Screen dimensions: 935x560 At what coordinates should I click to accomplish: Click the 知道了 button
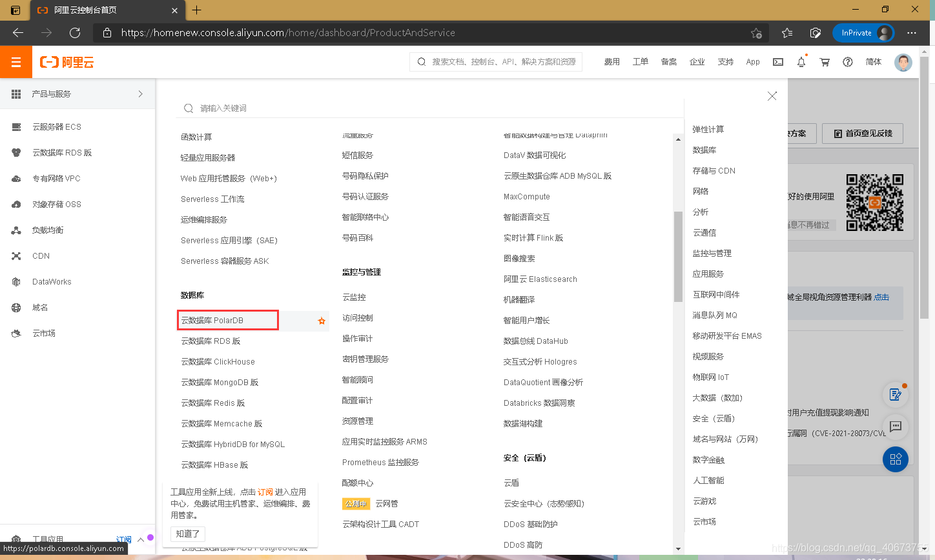pyautogui.click(x=188, y=534)
